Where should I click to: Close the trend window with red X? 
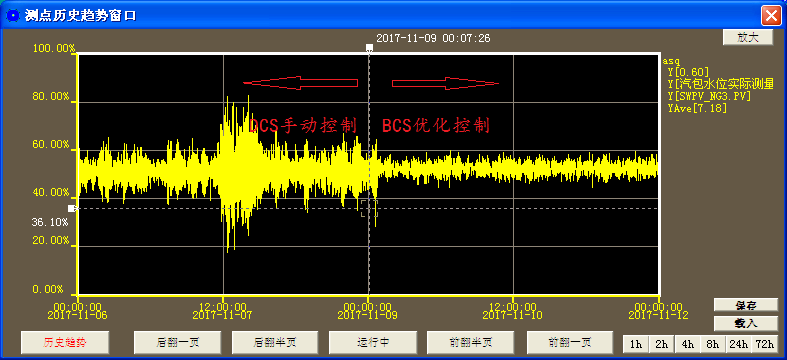(x=770, y=16)
